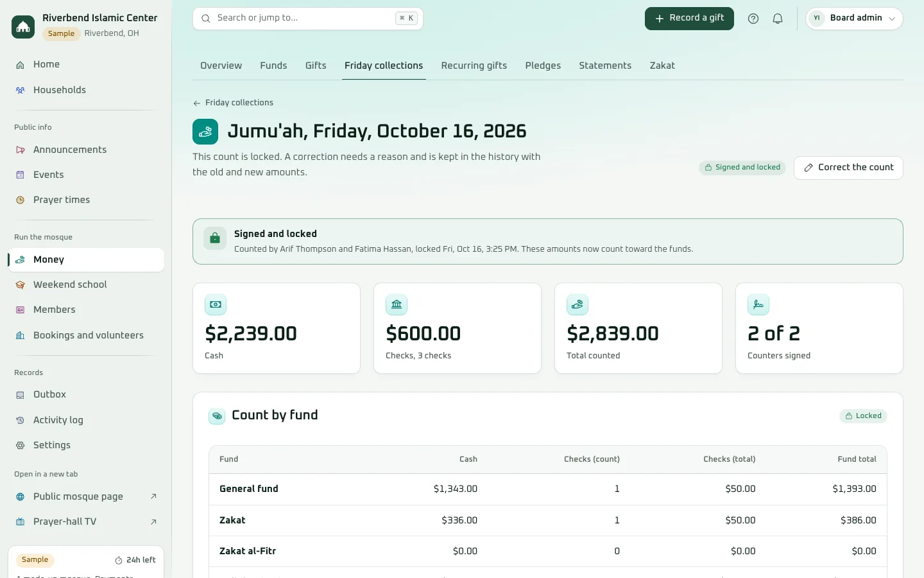This screenshot has width=924, height=578.
Task: Click the bank icon on the Checks card
Action: [x=397, y=305]
